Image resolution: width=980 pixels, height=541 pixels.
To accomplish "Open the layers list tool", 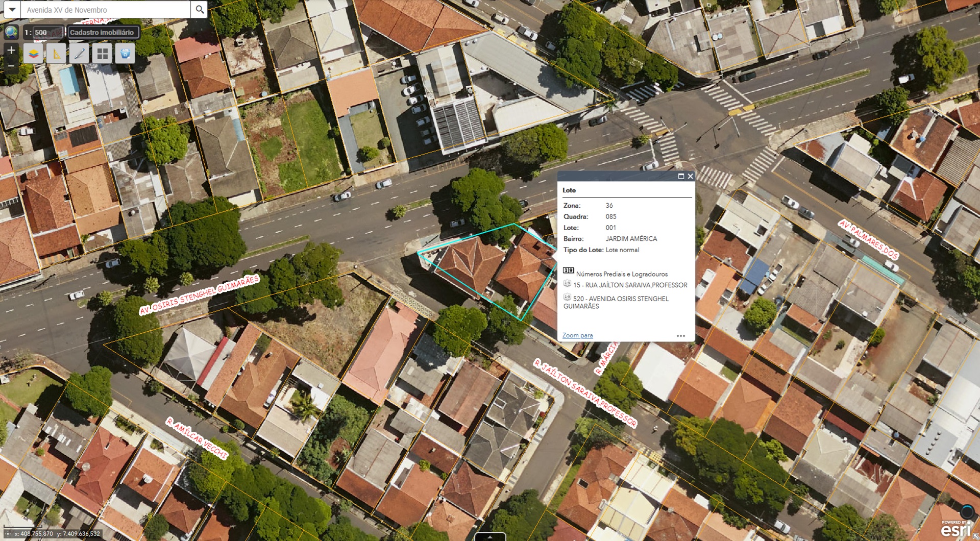I will pyautogui.click(x=34, y=54).
